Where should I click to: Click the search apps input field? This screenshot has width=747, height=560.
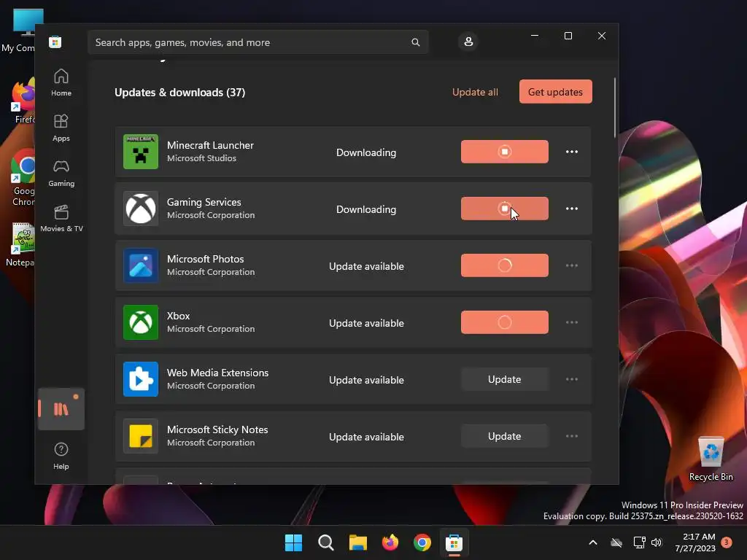(258, 42)
